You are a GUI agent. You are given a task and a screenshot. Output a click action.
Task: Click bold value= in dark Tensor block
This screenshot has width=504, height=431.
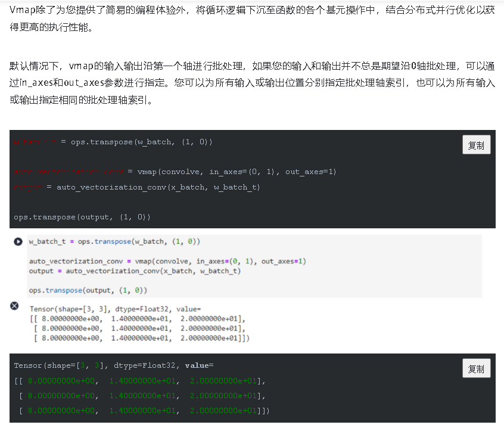pyautogui.click(x=199, y=365)
